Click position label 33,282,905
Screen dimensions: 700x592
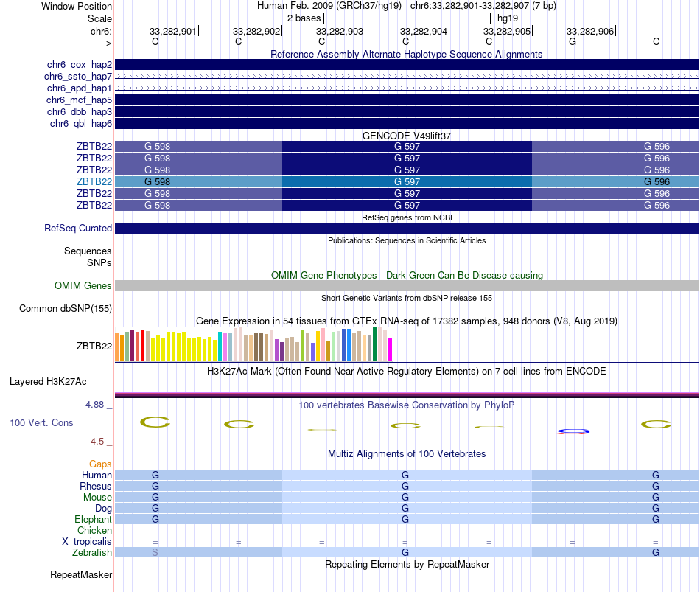click(507, 31)
